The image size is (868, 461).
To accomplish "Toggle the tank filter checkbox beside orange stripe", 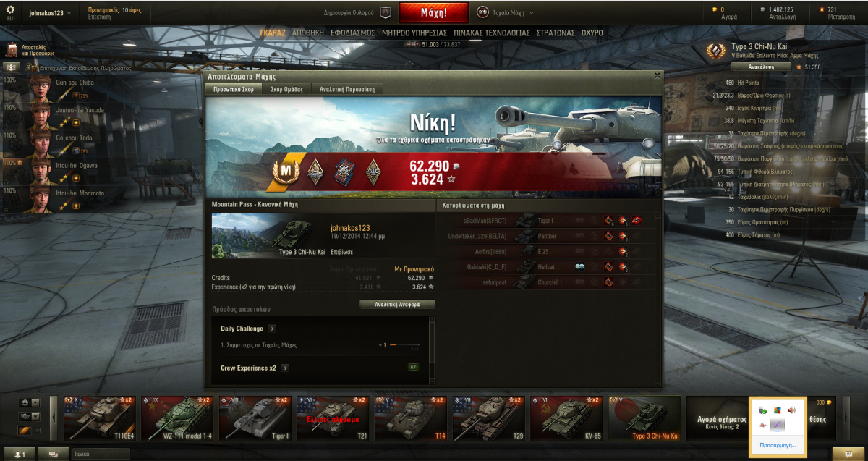I will tap(38, 431).
